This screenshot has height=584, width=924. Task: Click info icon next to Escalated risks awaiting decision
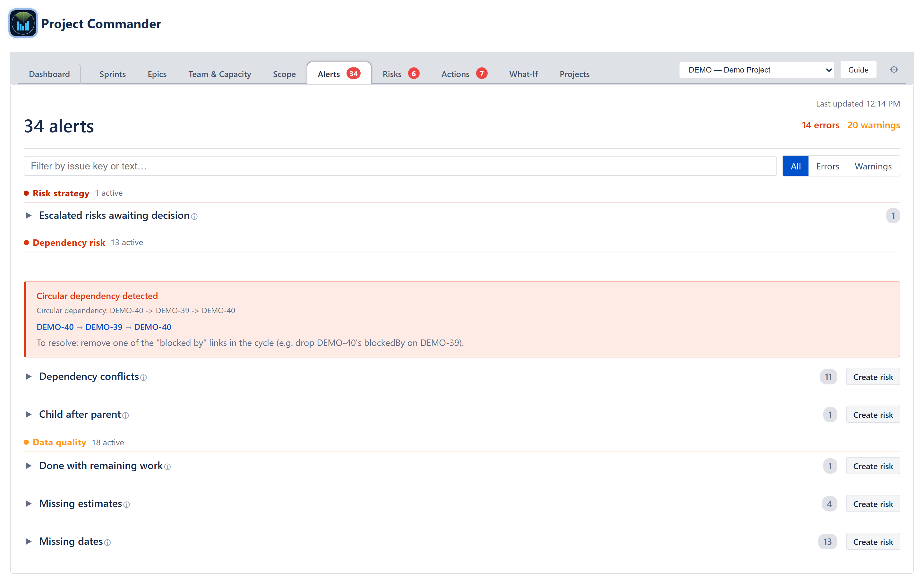(x=194, y=217)
